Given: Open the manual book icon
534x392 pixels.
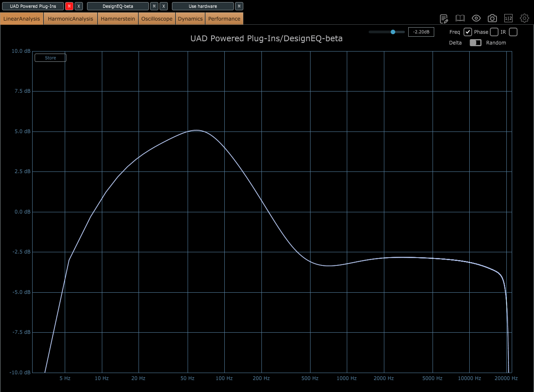Looking at the screenshot, I should click(x=460, y=18).
